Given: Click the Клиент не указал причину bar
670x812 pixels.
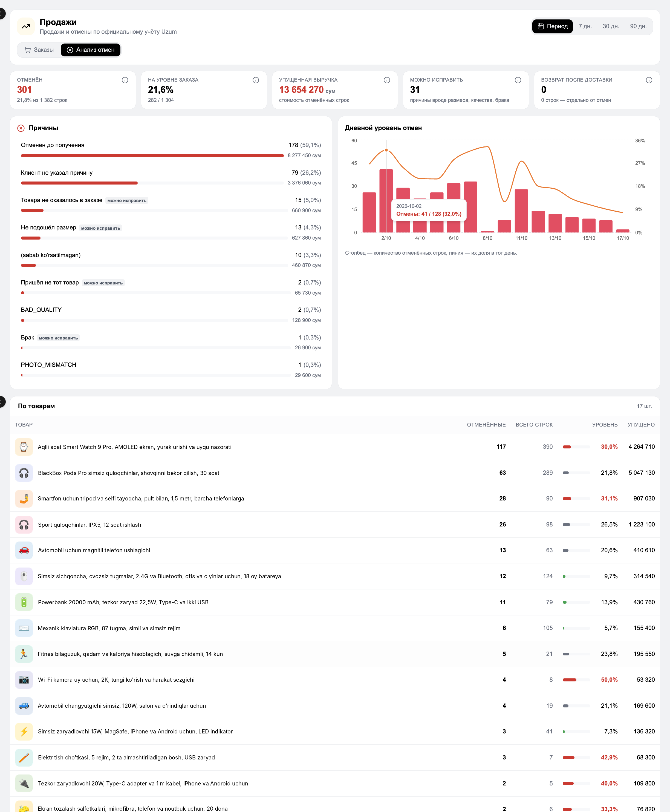Looking at the screenshot, I should tap(152, 183).
